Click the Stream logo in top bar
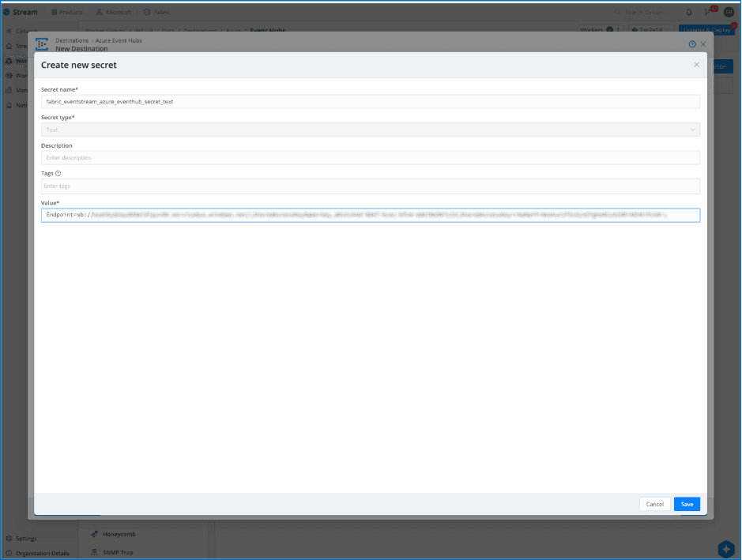Viewport: 742px width, 560px height. tap(20, 12)
